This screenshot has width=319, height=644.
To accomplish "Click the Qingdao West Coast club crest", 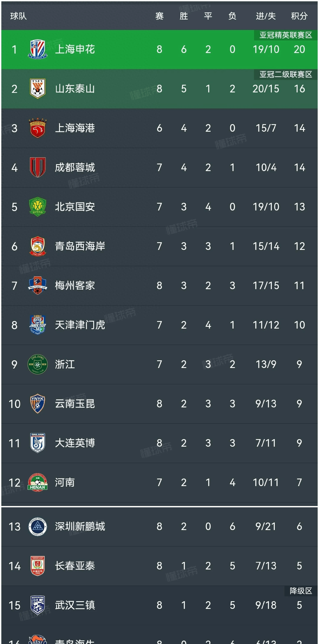I will coord(38,246).
